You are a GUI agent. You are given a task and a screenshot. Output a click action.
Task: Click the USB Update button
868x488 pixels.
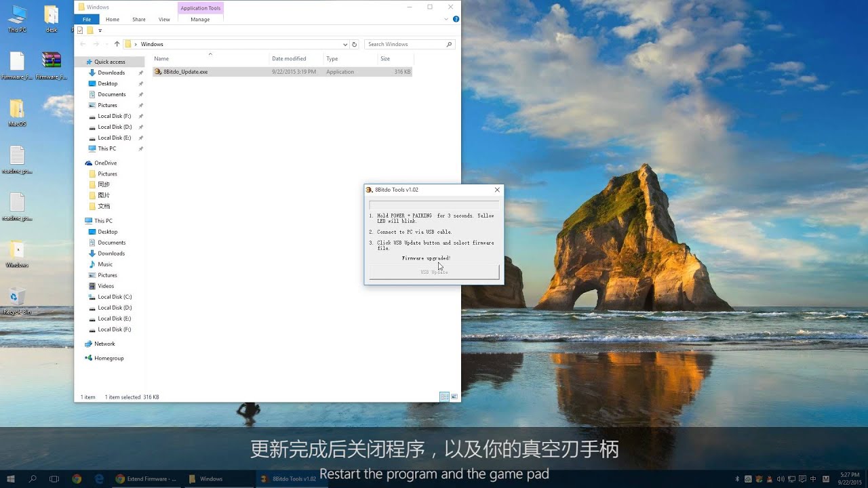pyautogui.click(x=434, y=272)
